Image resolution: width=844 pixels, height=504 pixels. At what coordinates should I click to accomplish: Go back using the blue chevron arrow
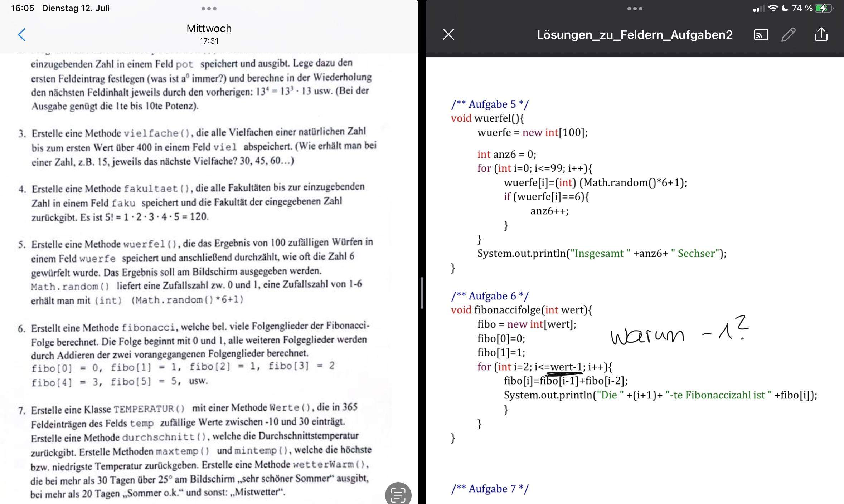coord(21,35)
